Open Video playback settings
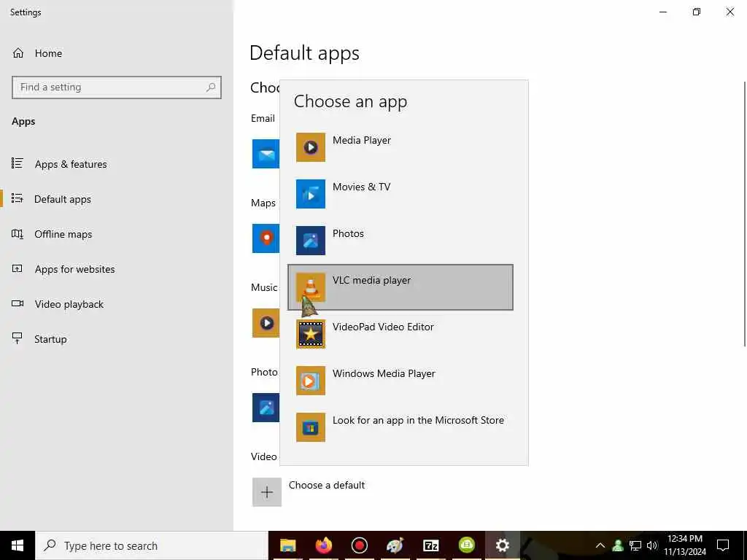747x560 pixels. tap(117, 304)
